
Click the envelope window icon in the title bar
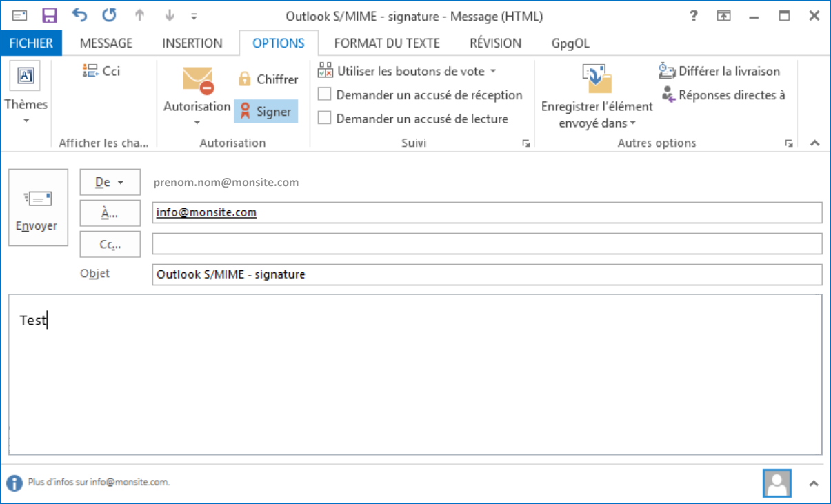[x=20, y=15]
